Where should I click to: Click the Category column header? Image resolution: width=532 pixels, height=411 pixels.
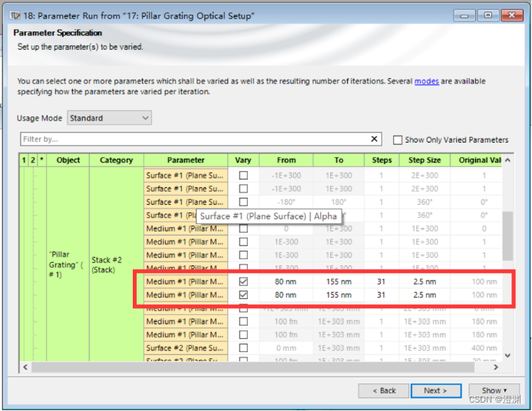coord(117,160)
